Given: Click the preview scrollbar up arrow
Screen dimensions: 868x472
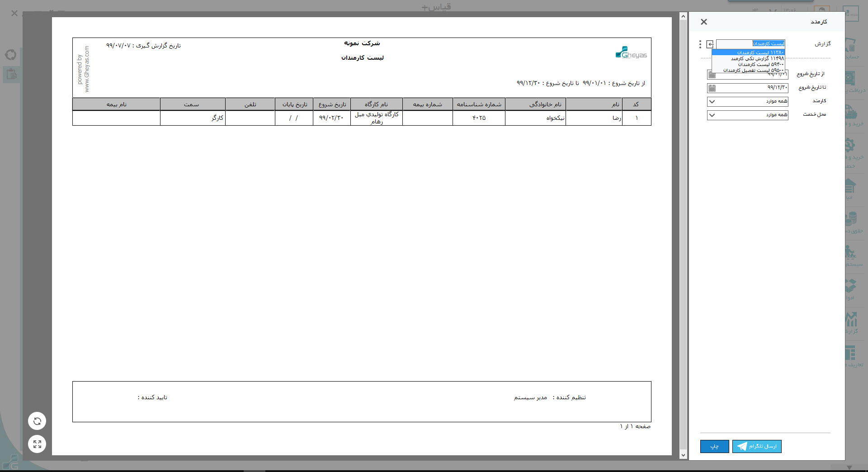Looking at the screenshot, I should pyautogui.click(x=683, y=17).
